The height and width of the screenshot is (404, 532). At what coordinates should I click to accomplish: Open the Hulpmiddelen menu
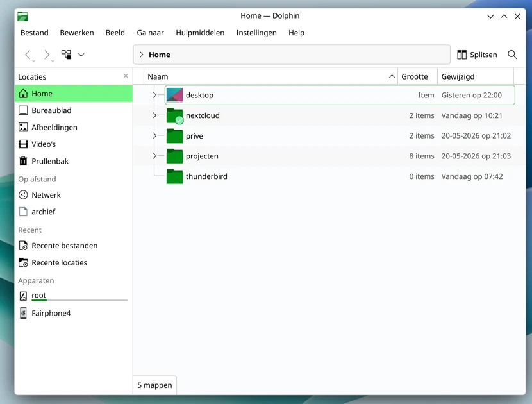(x=200, y=33)
